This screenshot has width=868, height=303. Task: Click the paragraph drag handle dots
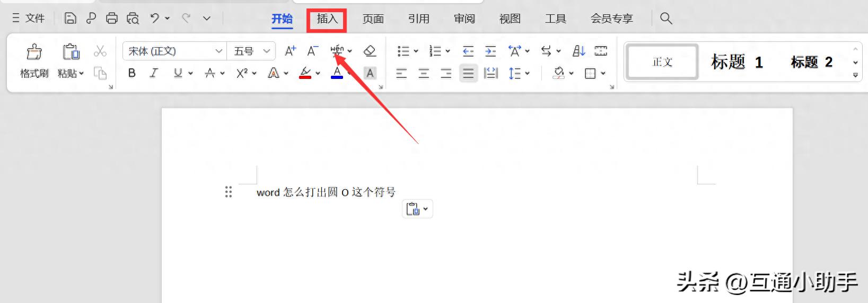tap(229, 192)
